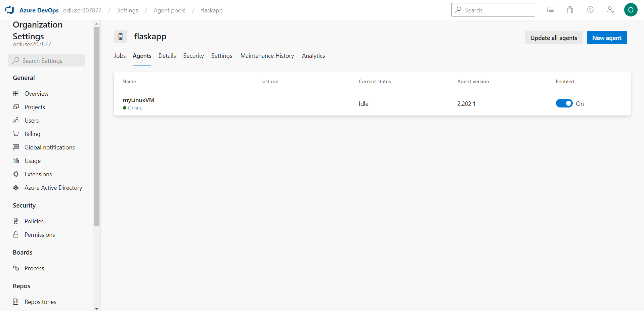This screenshot has width=644, height=311.
Task: Open the user settings icon
Action: coord(610,10)
